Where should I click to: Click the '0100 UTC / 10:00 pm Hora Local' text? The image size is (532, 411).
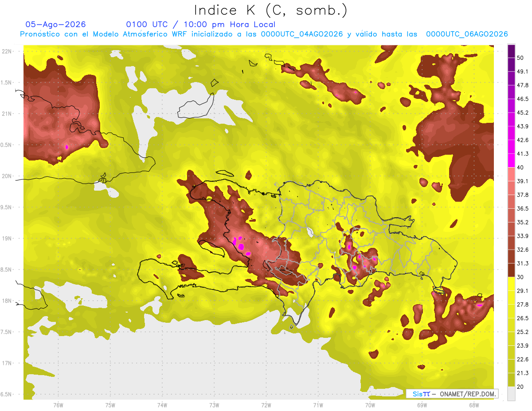pos(201,24)
